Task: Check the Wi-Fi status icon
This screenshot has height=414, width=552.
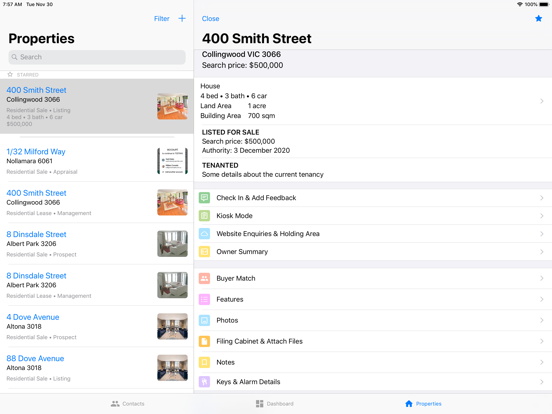Action: pos(520,4)
